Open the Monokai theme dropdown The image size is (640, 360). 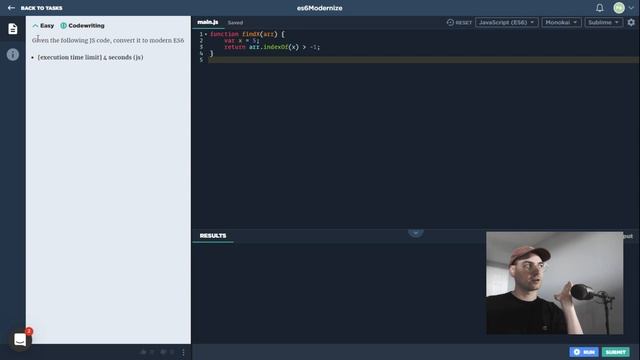[561, 22]
